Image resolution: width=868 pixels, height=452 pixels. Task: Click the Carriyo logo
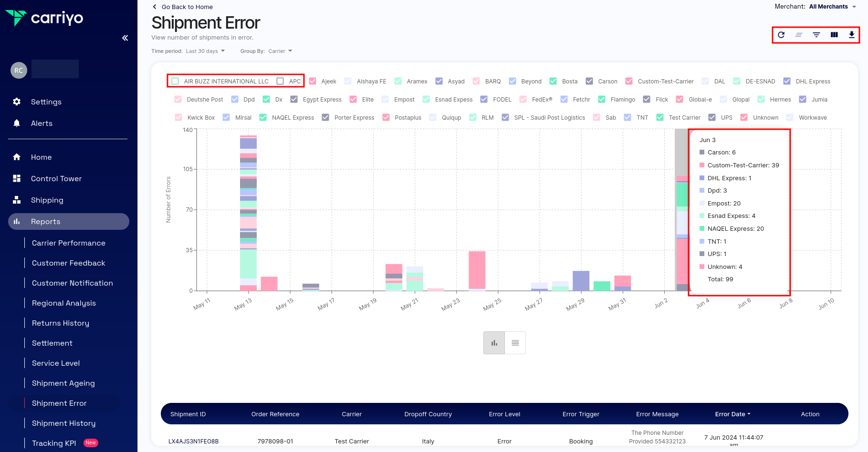(44, 18)
